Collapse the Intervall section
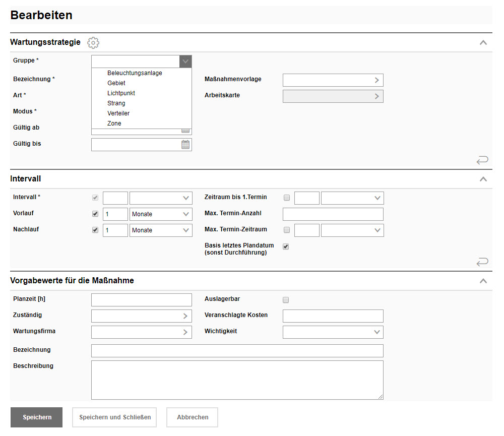This screenshot has height=436, width=504. point(483,179)
